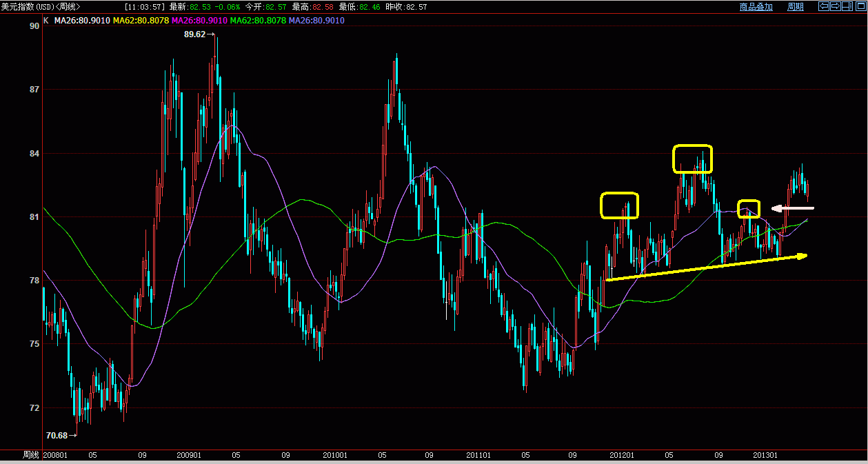This screenshot has width=868, height=464.
Task: Click the 201101 date on time axis
Action: click(478, 455)
